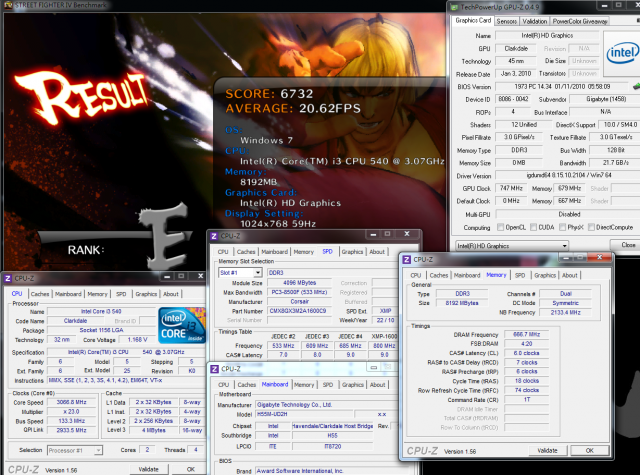Click OK in the bottom-left CPU-Z window
The width and height of the screenshot is (640, 475).
coord(191,469)
